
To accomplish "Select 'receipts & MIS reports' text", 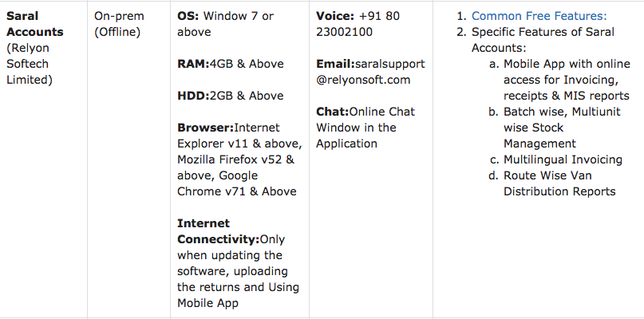I will click(x=567, y=96).
